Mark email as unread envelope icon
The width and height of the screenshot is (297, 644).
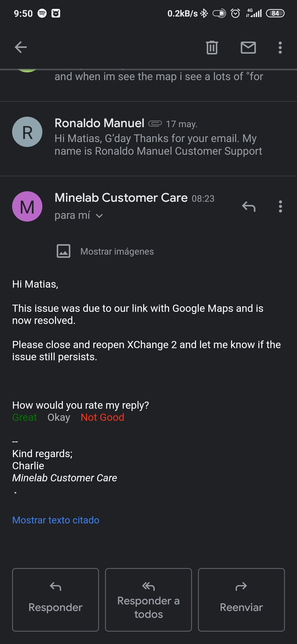click(248, 47)
